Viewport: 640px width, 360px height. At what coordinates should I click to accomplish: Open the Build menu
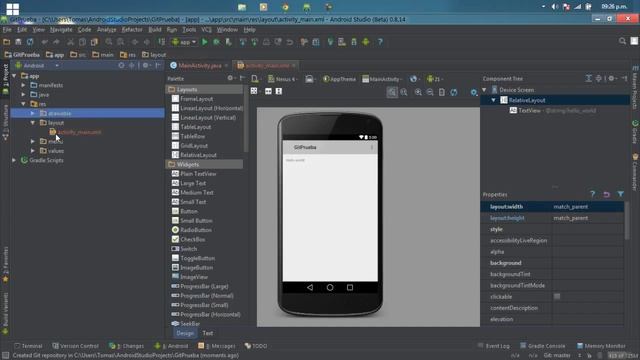point(155,30)
